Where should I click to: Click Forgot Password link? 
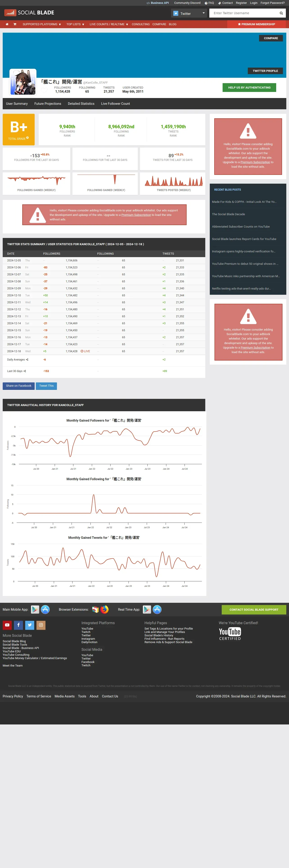(x=273, y=3)
